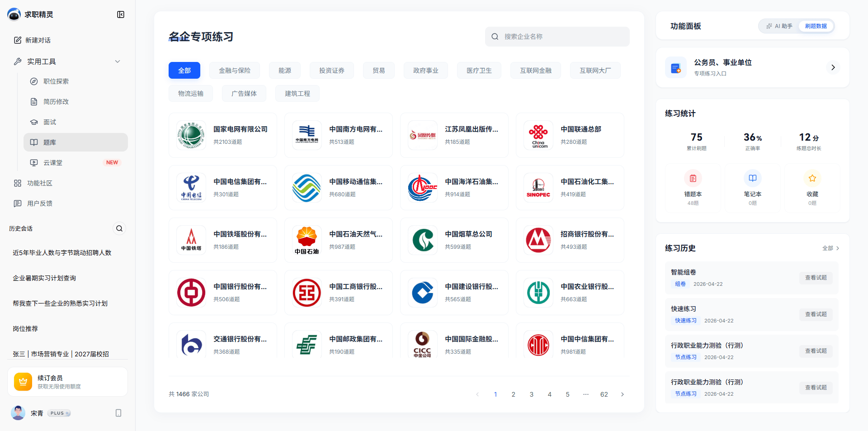Click 宋青 user avatar
The height and width of the screenshot is (431, 868).
click(18, 413)
